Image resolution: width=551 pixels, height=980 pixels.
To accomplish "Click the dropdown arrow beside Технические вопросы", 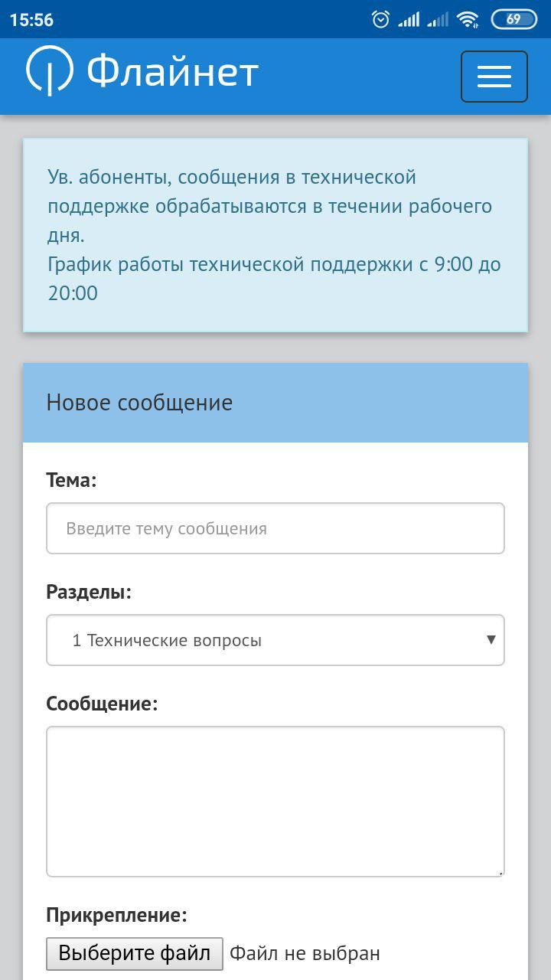I will (x=491, y=639).
